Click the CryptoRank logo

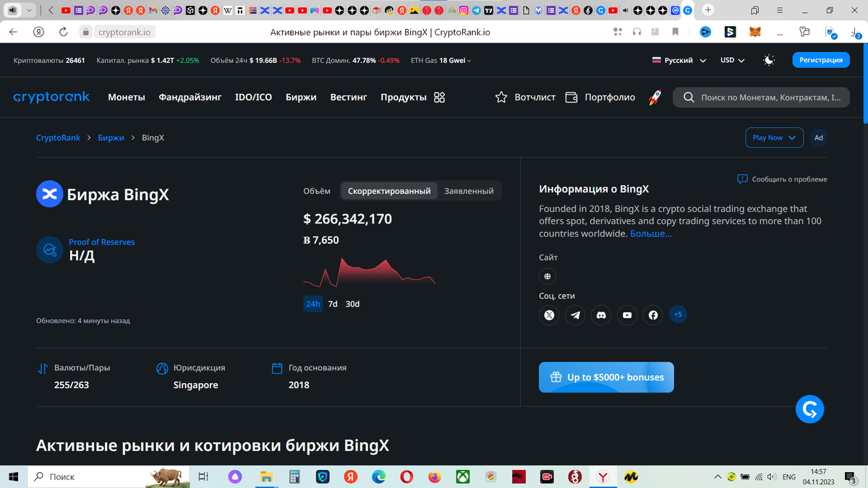click(51, 97)
